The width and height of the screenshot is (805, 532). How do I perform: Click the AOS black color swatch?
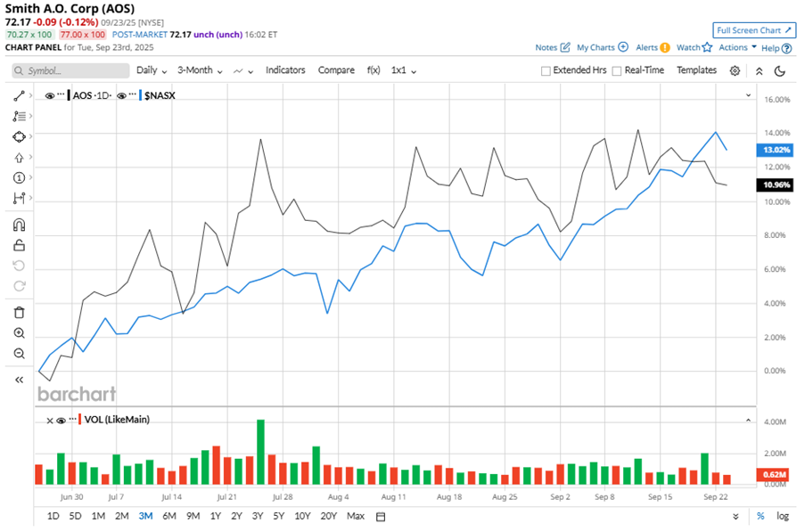tap(69, 95)
